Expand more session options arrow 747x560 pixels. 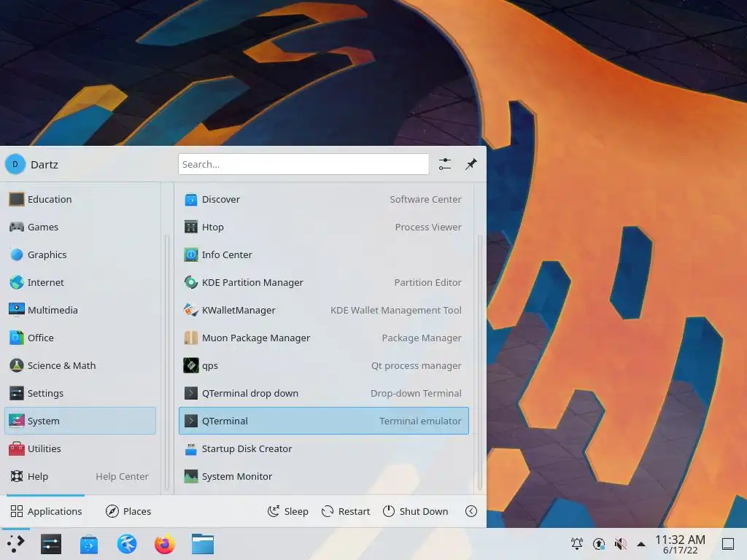(x=471, y=511)
